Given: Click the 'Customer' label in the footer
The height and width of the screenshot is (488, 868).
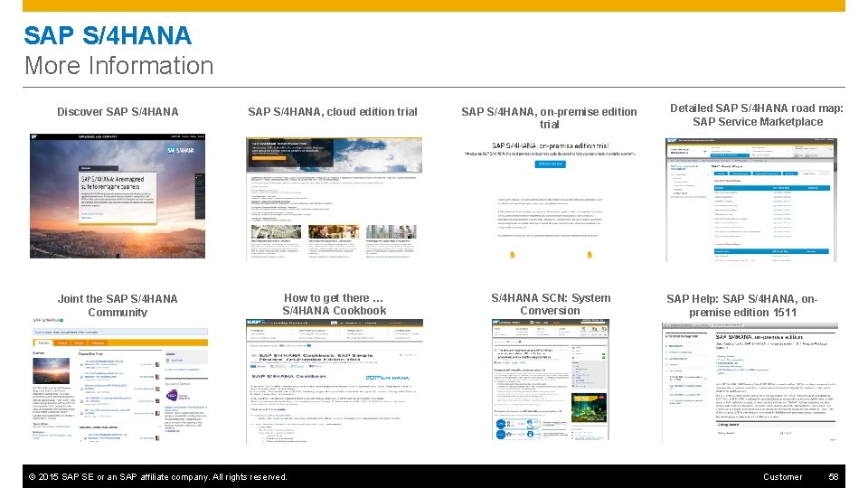Looking at the screenshot, I should (x=782, y=477).
